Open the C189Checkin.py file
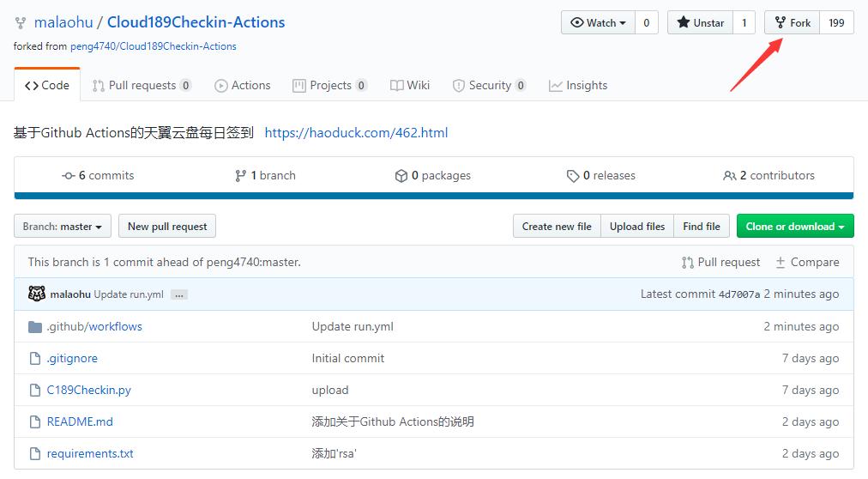 88,390
